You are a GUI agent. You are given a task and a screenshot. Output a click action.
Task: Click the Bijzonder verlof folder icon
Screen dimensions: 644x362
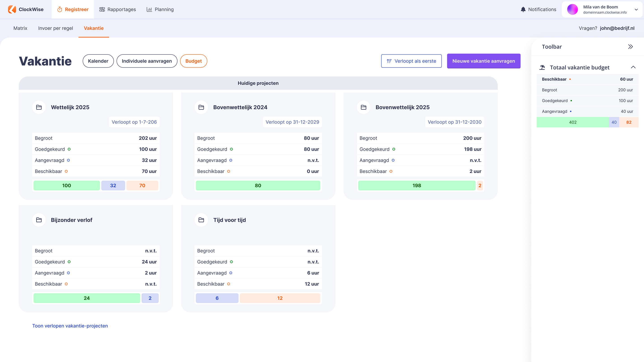pos(39,220)
